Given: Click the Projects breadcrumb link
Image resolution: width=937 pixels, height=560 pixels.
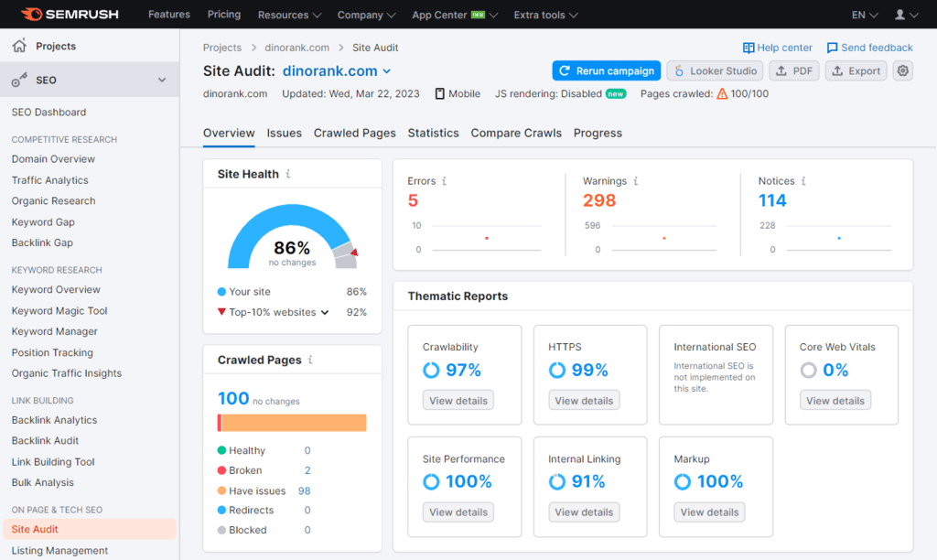Looking at the screenshot, I should click(222, 48).
